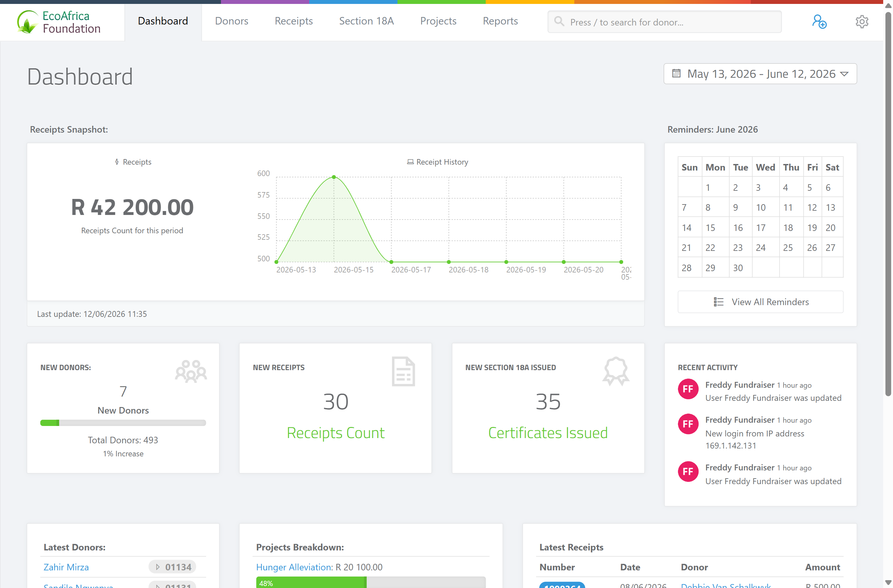This screenshot has height=588, width=893.
Task: Click the Amount column header
Action: pos(823,567)
